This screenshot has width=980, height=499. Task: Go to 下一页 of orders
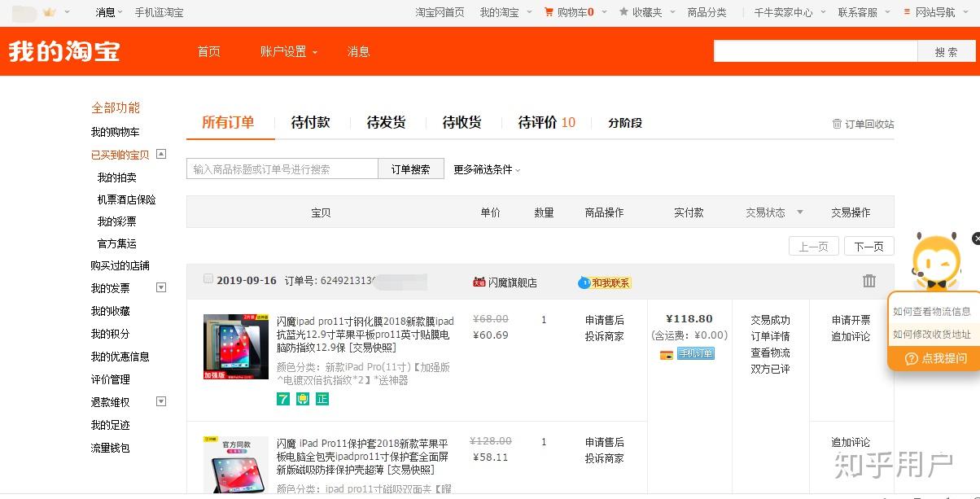868,247
